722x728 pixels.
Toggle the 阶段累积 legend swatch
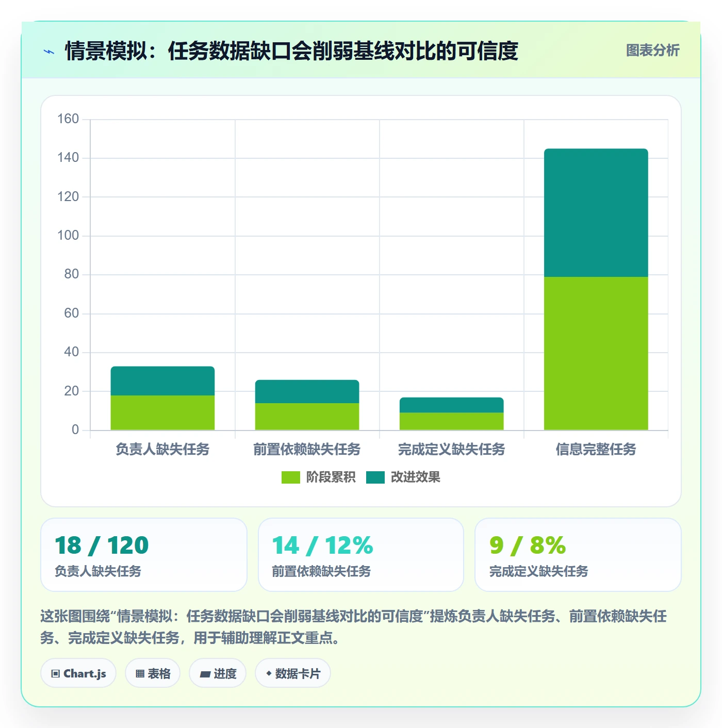pyautogui.click(x=290, y=477)
